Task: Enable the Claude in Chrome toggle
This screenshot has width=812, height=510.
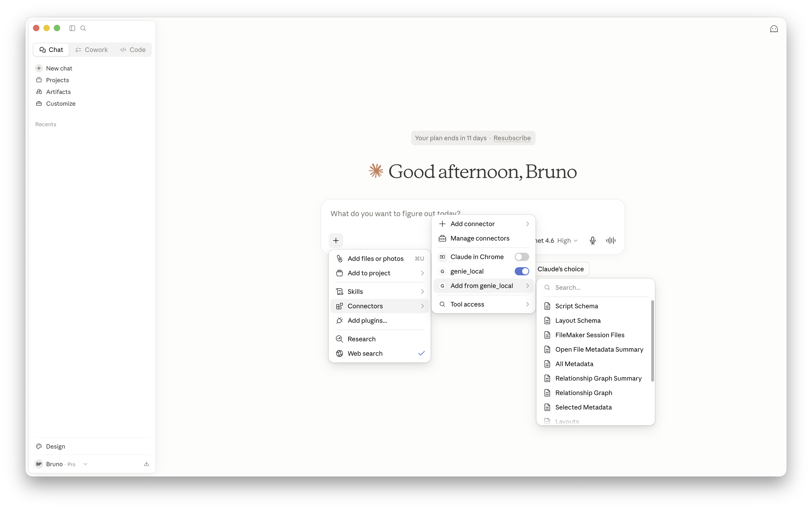Action: (x=522, y=257)
